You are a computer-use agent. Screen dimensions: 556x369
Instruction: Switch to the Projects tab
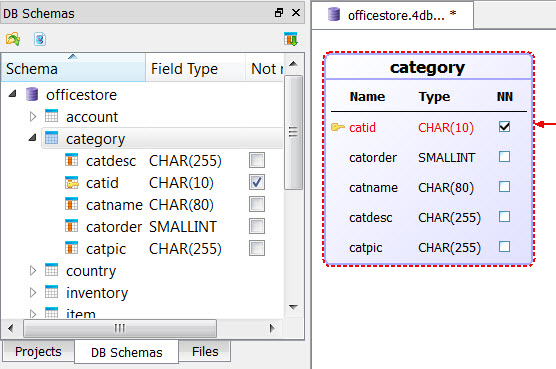click(x=38, y=351)
